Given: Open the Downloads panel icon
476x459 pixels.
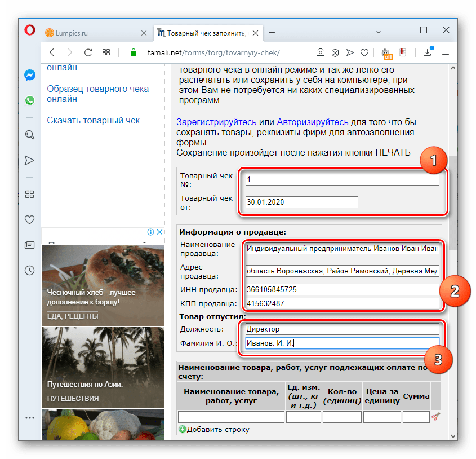Looking at the screenshot, I should tap(428, 52).
